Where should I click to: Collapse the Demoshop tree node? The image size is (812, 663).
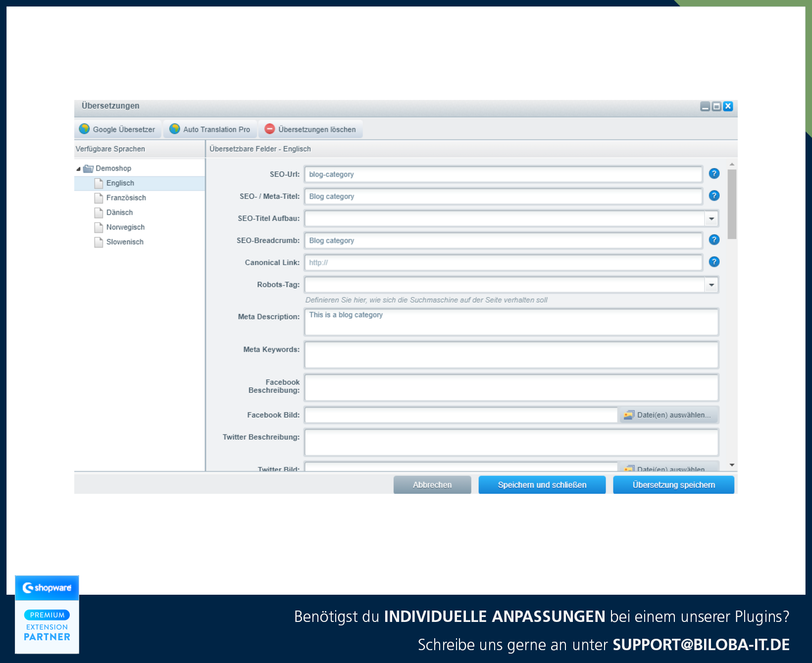tap(78, 169)
